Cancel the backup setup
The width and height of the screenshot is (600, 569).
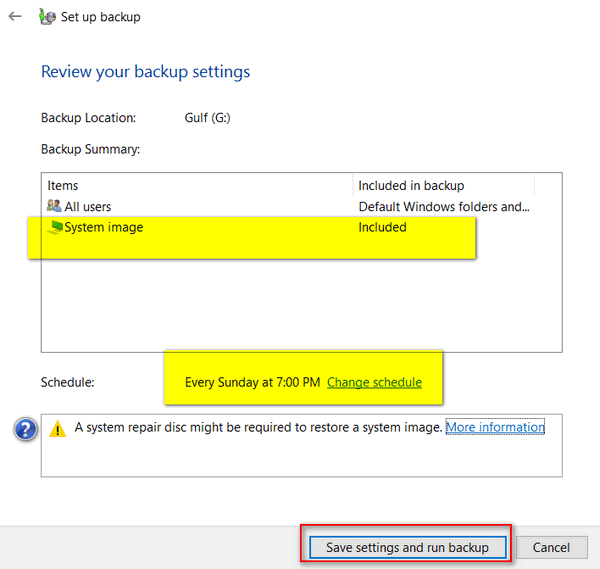(x=551, y=547)
